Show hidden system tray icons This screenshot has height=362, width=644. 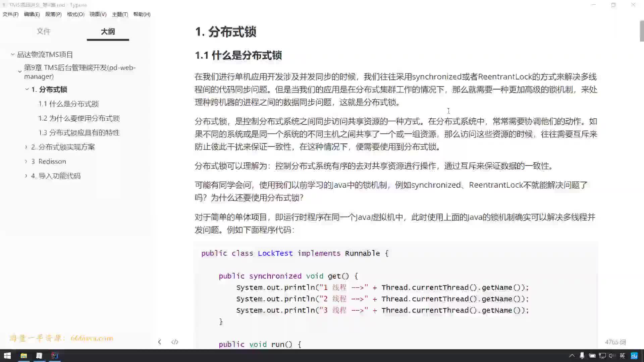click(572, 356)
